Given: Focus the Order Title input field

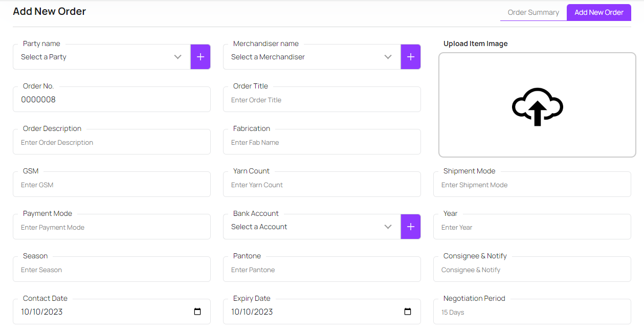Looking at the screenshot, I should tap(322, 100).
